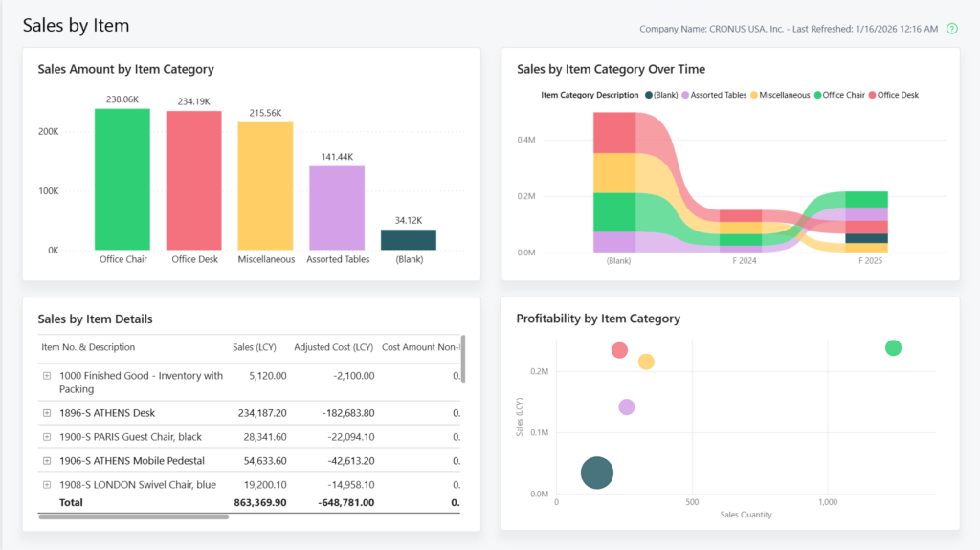Expand the 1908-S LONDON Swivel Chair row
Image resolution: width=980 pixels, height=550 pixels.
(47, 485)
